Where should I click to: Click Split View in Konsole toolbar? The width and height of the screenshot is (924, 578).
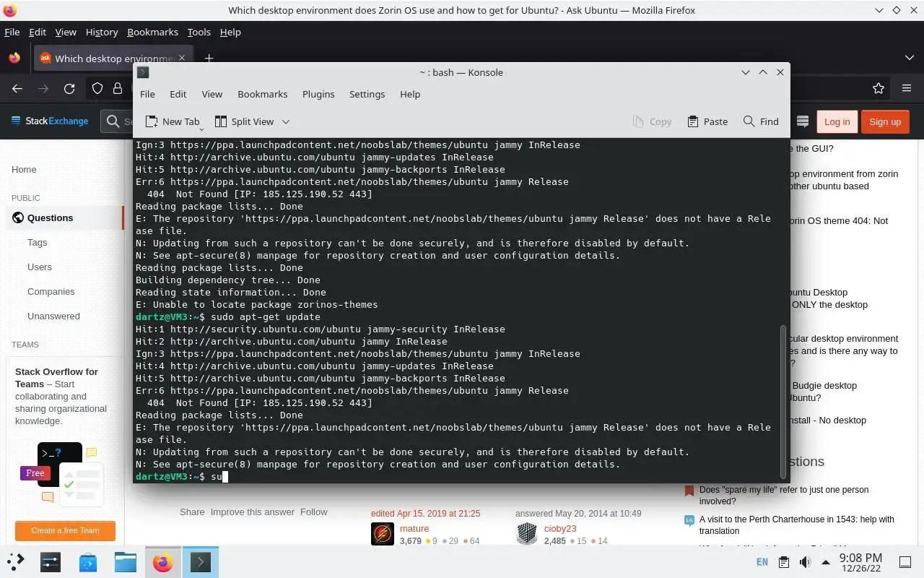point(245,121)
